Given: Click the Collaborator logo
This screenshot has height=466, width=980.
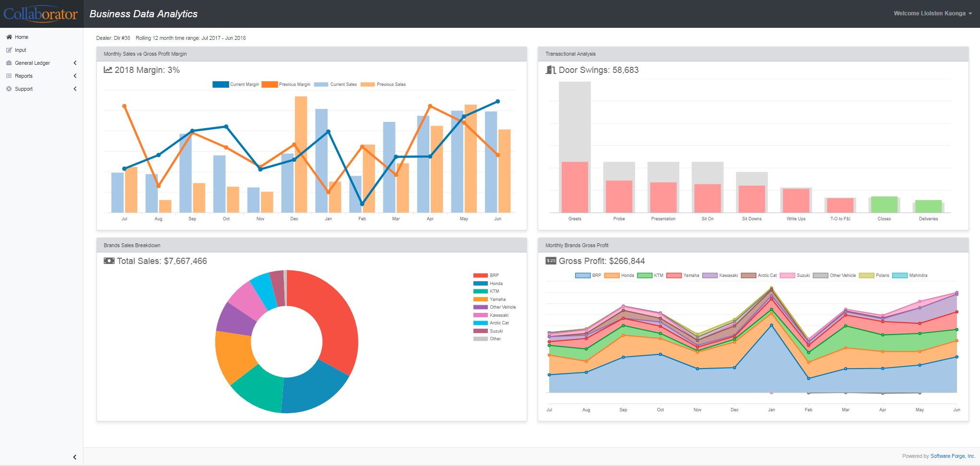Looking at the screenshot, I should [41, 14].
